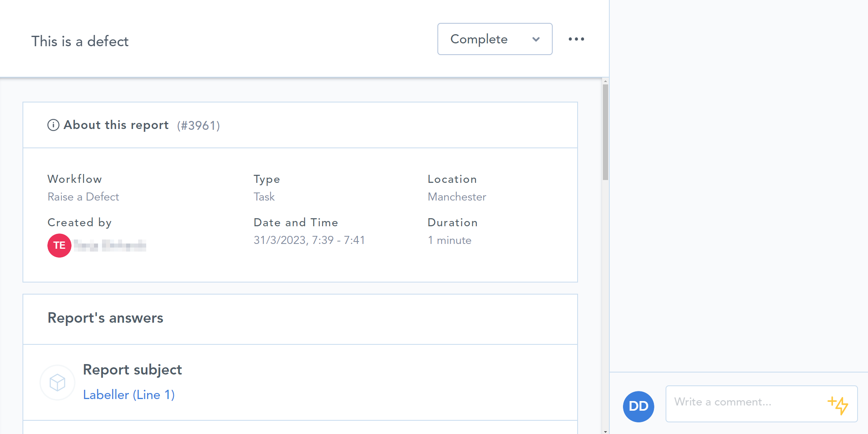Click the Report's answers heading
This screenshot has width=868, height=434.
[x=105, y=318]
